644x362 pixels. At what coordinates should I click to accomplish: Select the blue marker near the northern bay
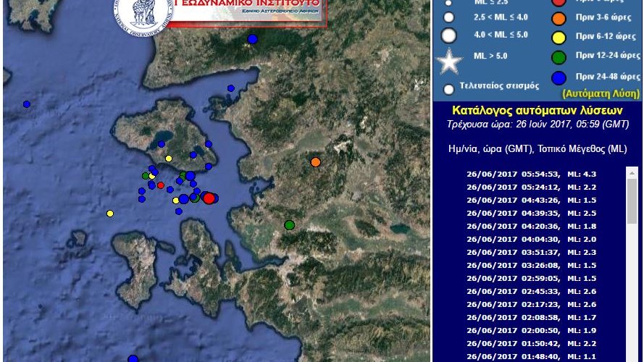231,88
